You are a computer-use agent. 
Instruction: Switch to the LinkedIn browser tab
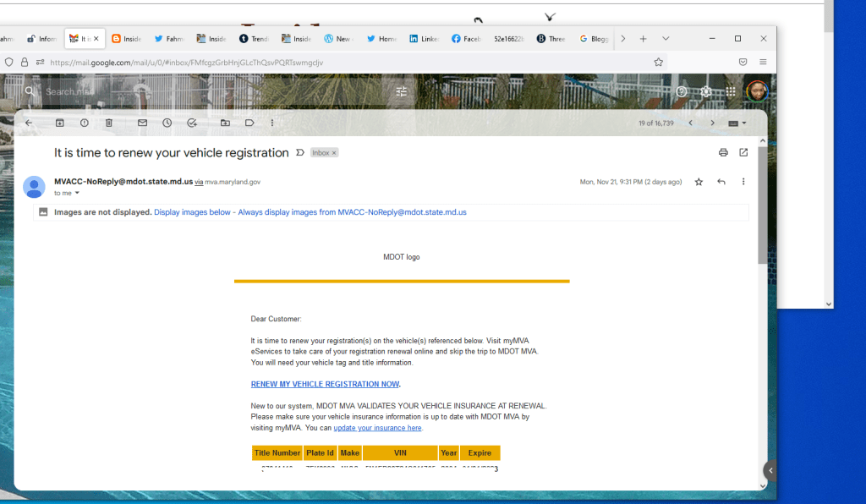pyautogui.click(x=423, y=39)
